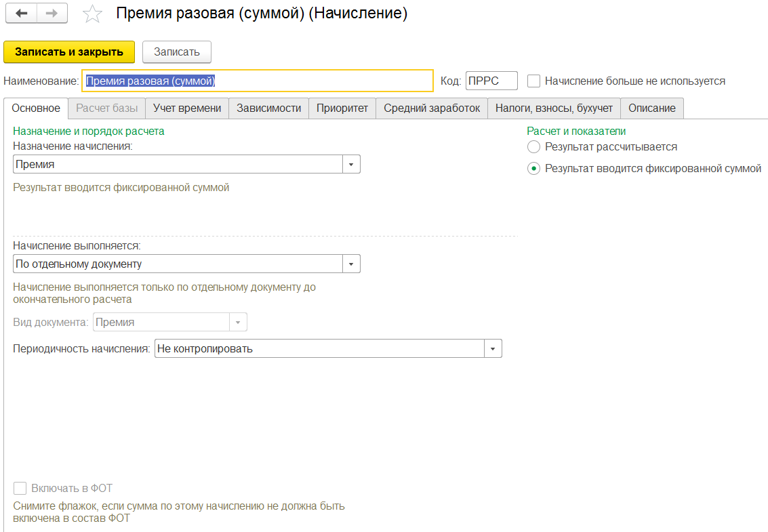The image size is (768, 532).
Task: Switch to the 'Учет времени' tab
Action: point(187,108)
